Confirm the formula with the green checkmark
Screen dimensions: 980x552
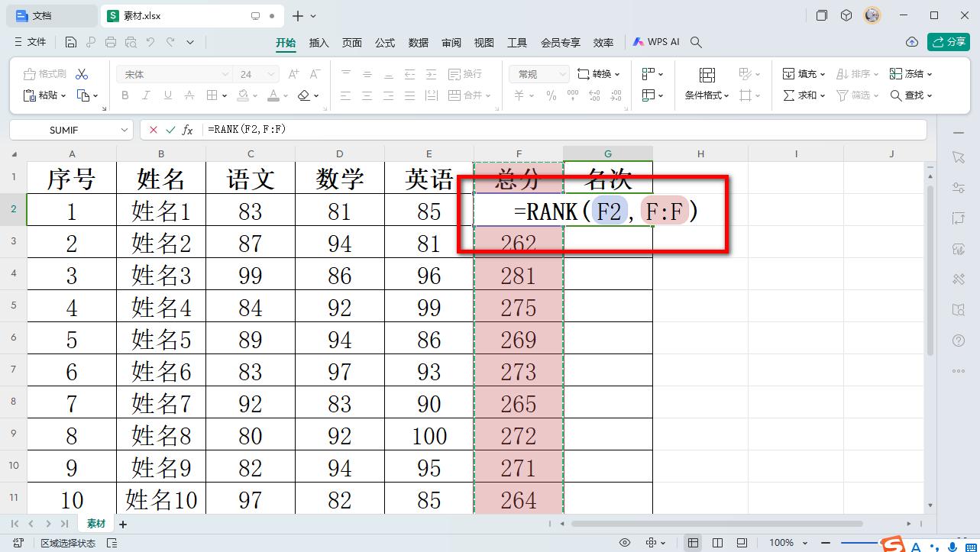[170, 130]
